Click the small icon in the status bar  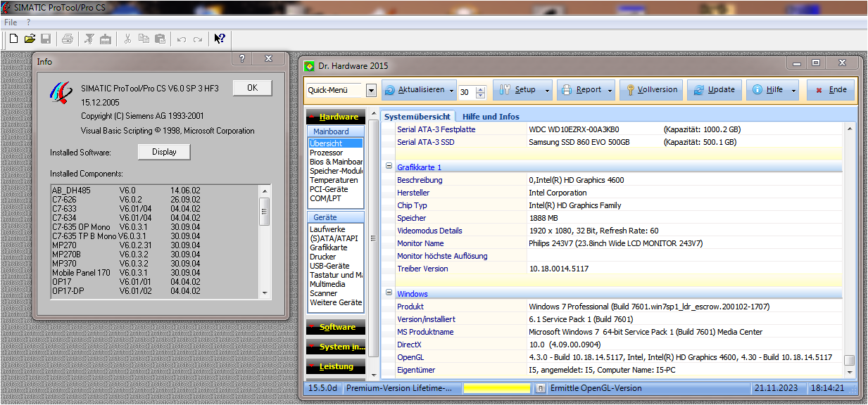(540, 388)
